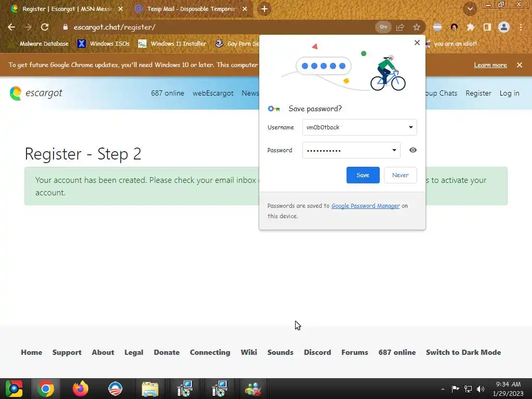532x399 pixels.
Task: Open Google Password Manager link
Action: (x=365, y=206)
